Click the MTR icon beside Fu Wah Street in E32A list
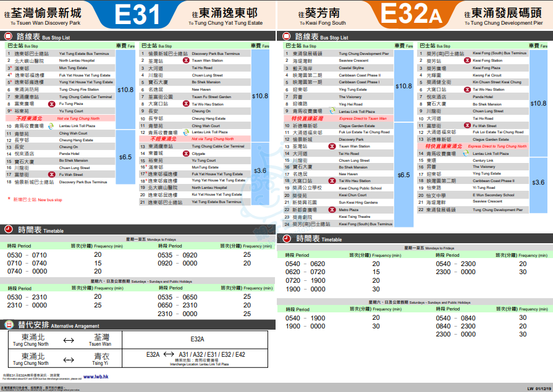The width and height of the screenshot is (553, 392). tap(467, 125)
